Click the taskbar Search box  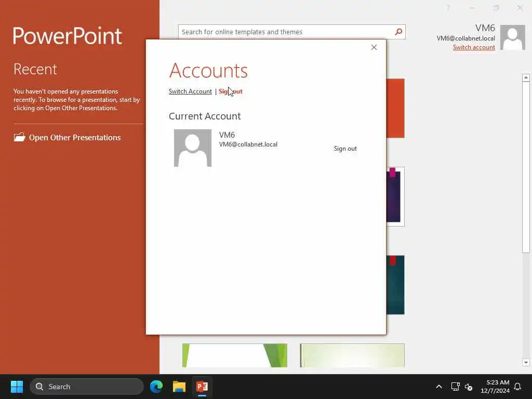click(87, 387)
